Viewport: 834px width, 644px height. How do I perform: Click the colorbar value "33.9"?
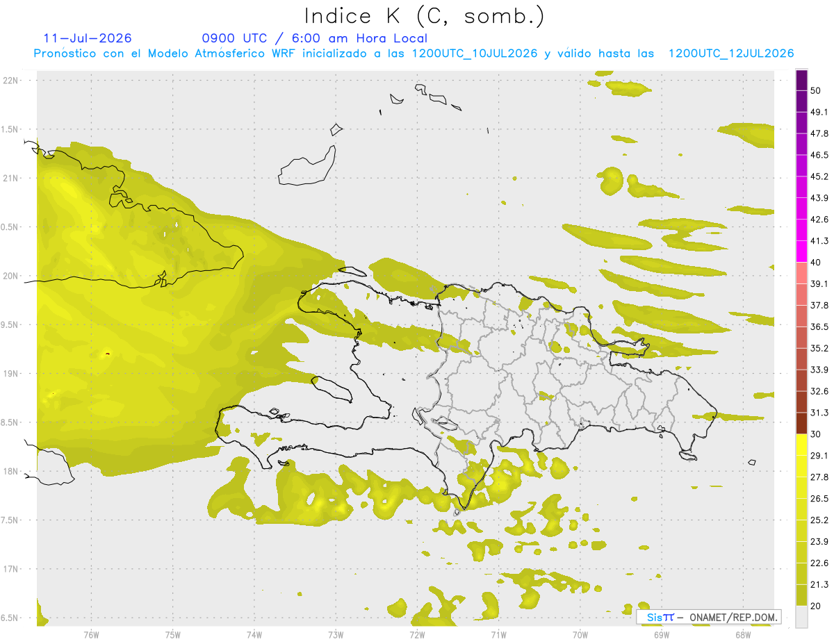tap(819, 370)
